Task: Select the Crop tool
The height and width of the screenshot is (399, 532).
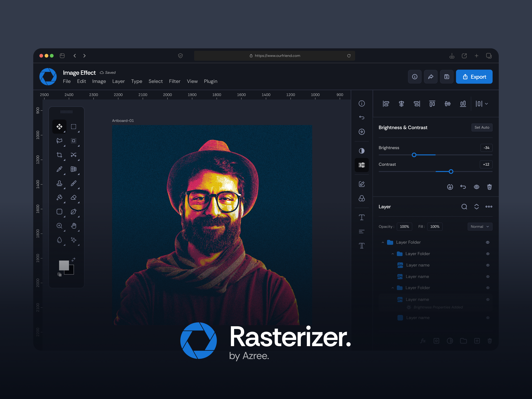Action: pos(60,155)
